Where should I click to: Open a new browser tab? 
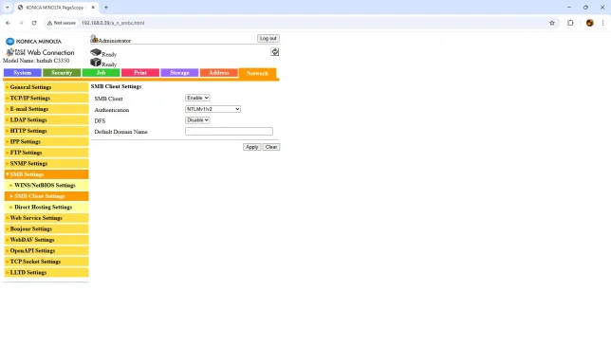tap(106, 8)
